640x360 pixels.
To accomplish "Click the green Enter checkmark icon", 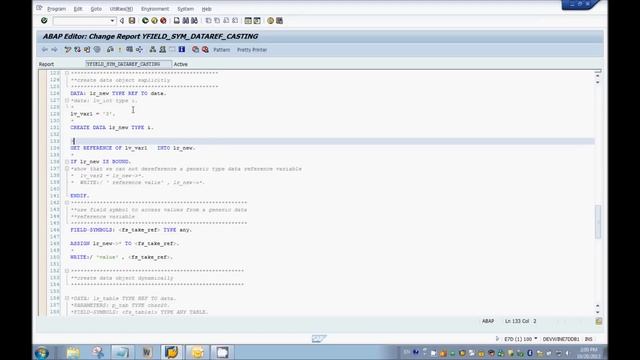I will pyautogui.click(x=44, y=20).
